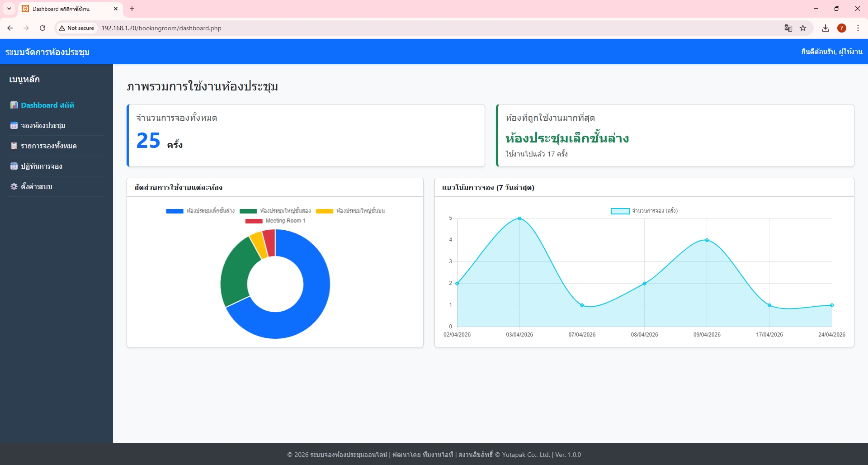Bookmark this page with the star icon
Screen dimensions: 868x465
803,28
